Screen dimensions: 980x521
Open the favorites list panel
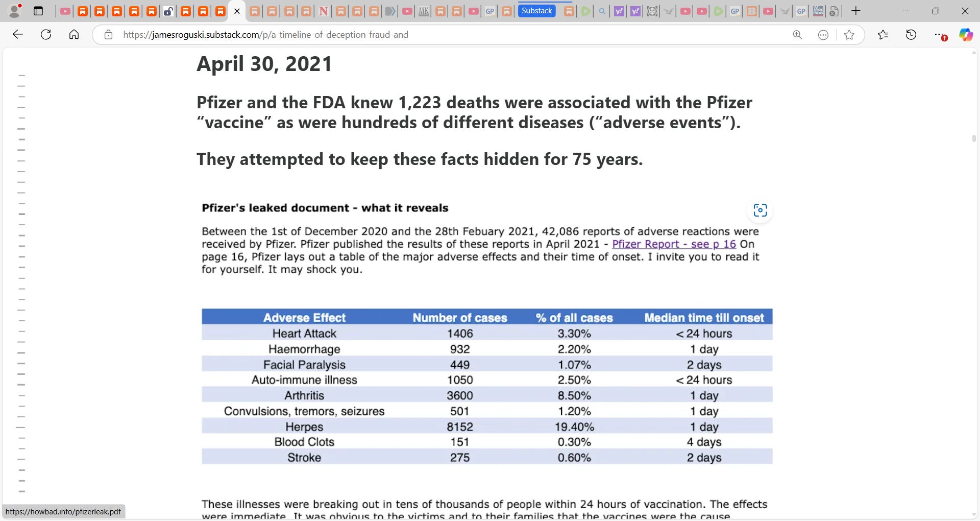click(x=883, y=35)
